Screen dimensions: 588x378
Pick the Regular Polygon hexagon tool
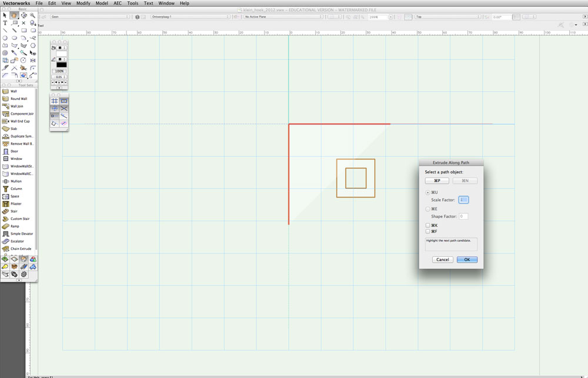coord(33,45)
